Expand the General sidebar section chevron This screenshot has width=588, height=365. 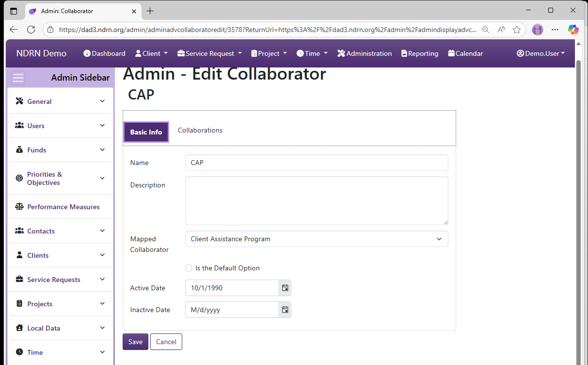pyautogui.click(x=102, y=101)
